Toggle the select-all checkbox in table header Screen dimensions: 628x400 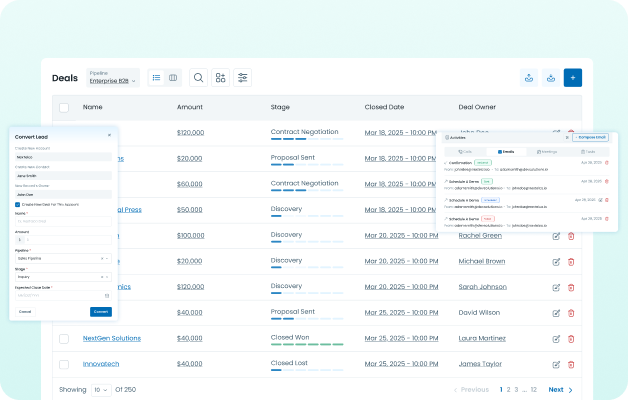64,107
